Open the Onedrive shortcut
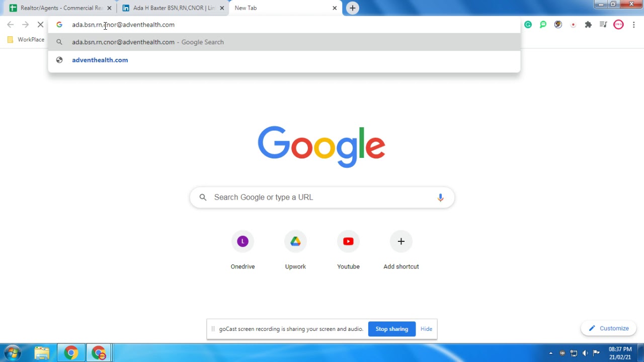Viewport: 644px width, 362px height. pyautogui.click(x=243, y=250)
